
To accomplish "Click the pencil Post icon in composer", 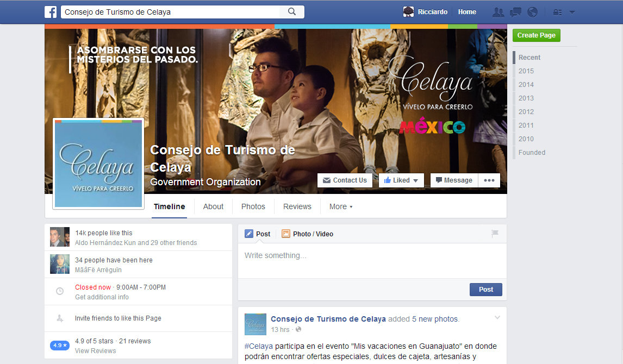I will pyautogui.click(x=249, y=234).
